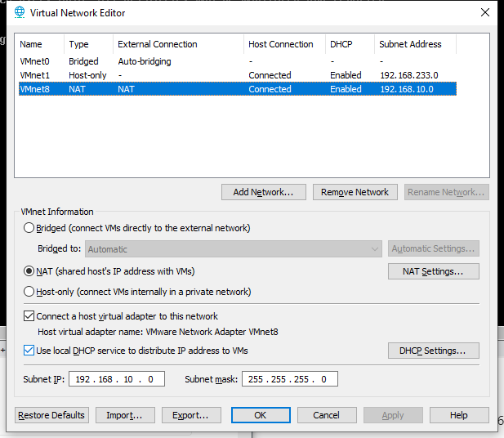The image size is (504, 438).
Task: Click the Subnet mask input field
Action: tap(290, 379)
